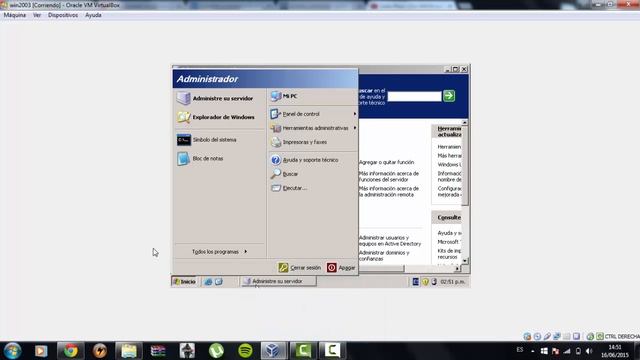Launch Explorador de Windows

click(x=216, y=117)
